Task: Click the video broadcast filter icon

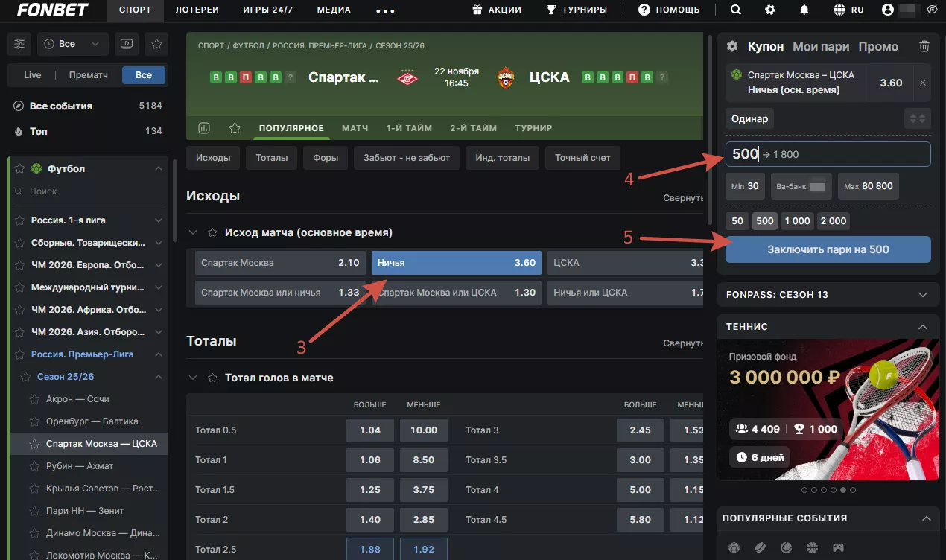Action: point(127,44)
